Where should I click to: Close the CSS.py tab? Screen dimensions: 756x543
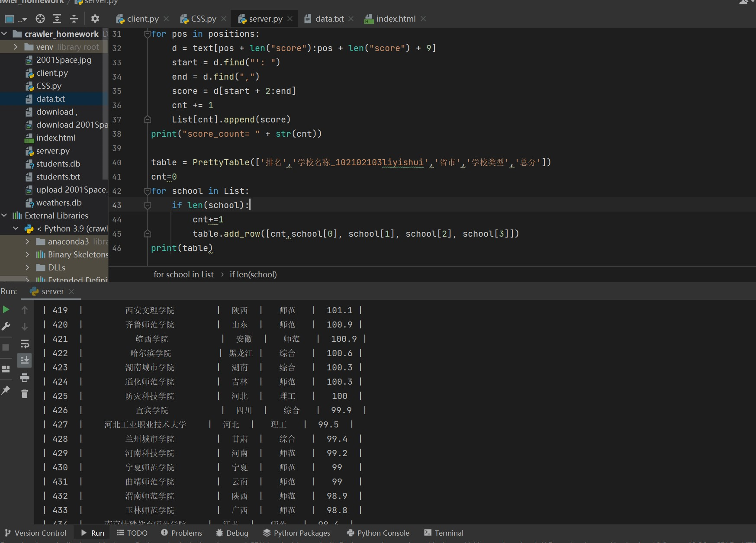[224, 19]
